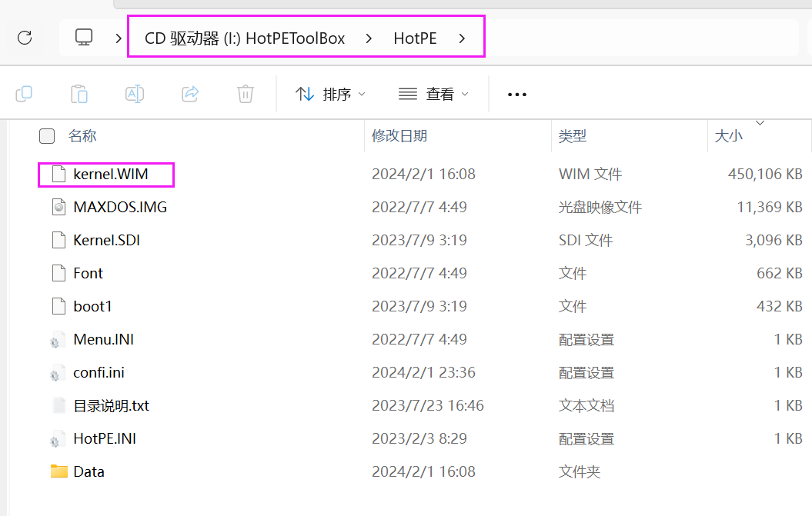
Task: Go to CD 驱动器 (I:) HotPEToolBox breadcrumb
Action: coord(245,38)
